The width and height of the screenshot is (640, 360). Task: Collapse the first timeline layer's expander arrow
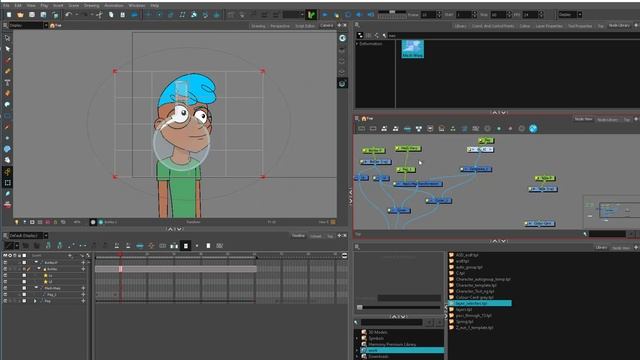tap(36, 262)
